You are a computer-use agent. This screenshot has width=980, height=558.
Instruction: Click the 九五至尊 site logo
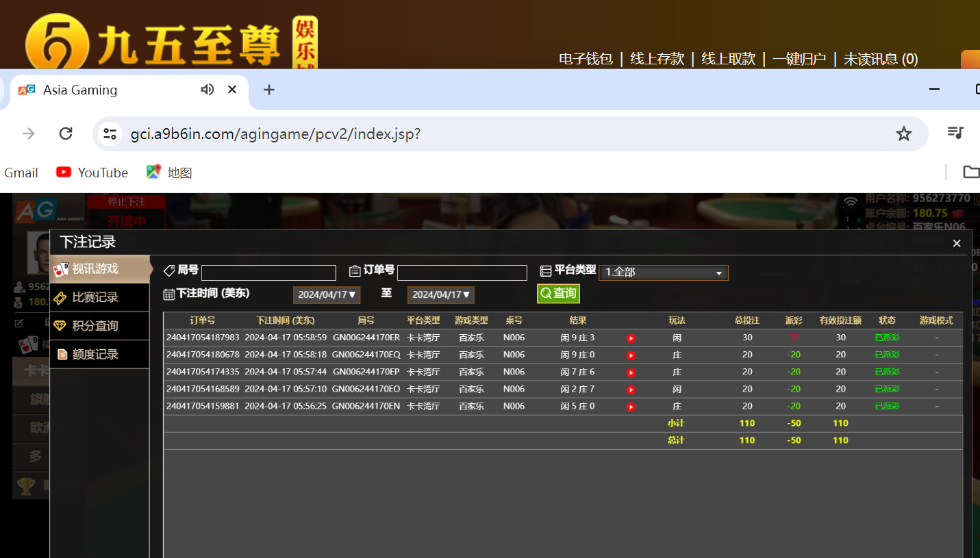pyautogui.click(x=171, y=42)
